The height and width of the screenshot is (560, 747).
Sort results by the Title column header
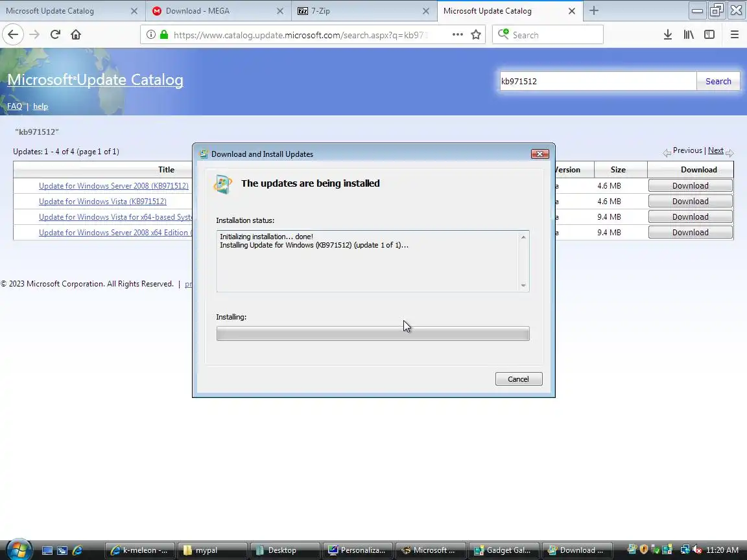[x=166, y=170]
